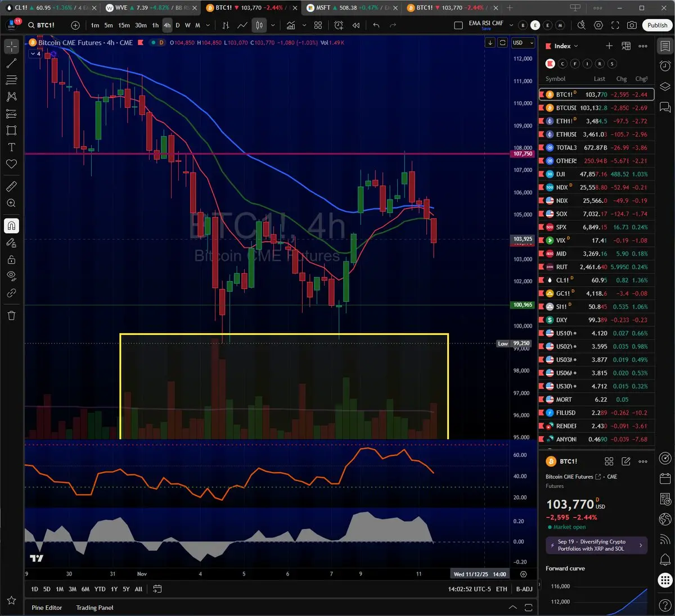Open the chats panel in sidebar
Screen dimensions: 675x616
tap(665, 107)
